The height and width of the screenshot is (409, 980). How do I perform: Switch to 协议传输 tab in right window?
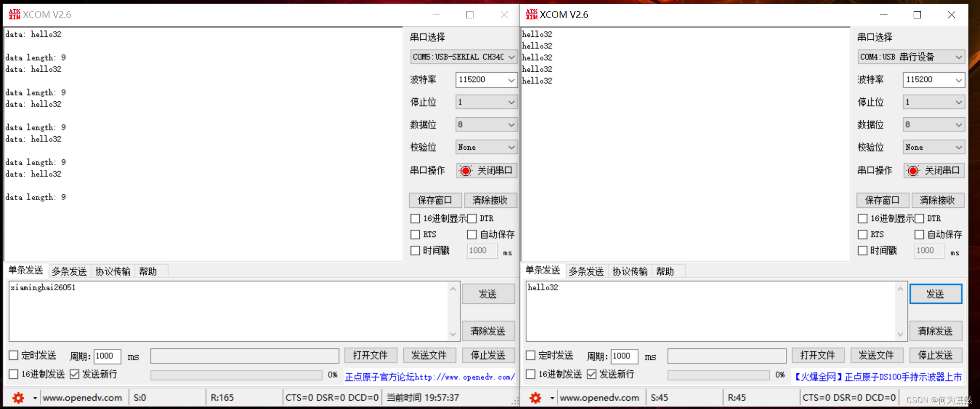point(630,271)
